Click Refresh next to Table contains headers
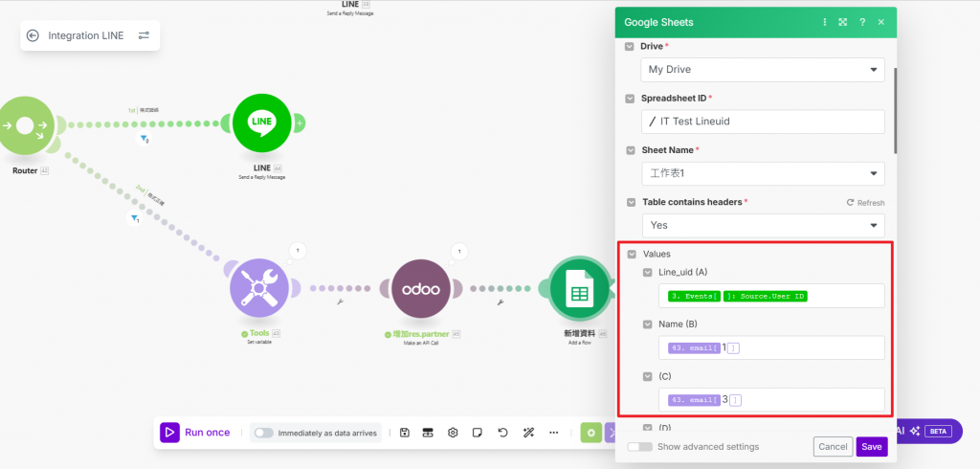This screenshot has height=469, width=980. coord(865,203)
